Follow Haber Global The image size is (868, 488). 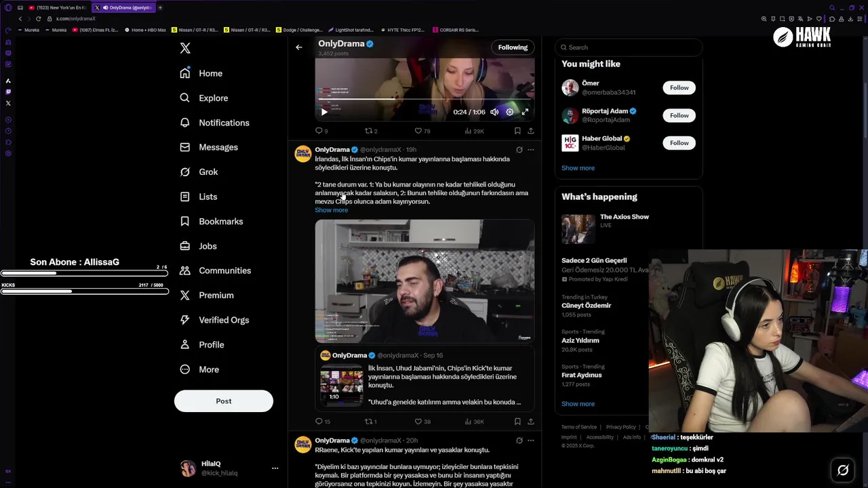click(679, 143)
